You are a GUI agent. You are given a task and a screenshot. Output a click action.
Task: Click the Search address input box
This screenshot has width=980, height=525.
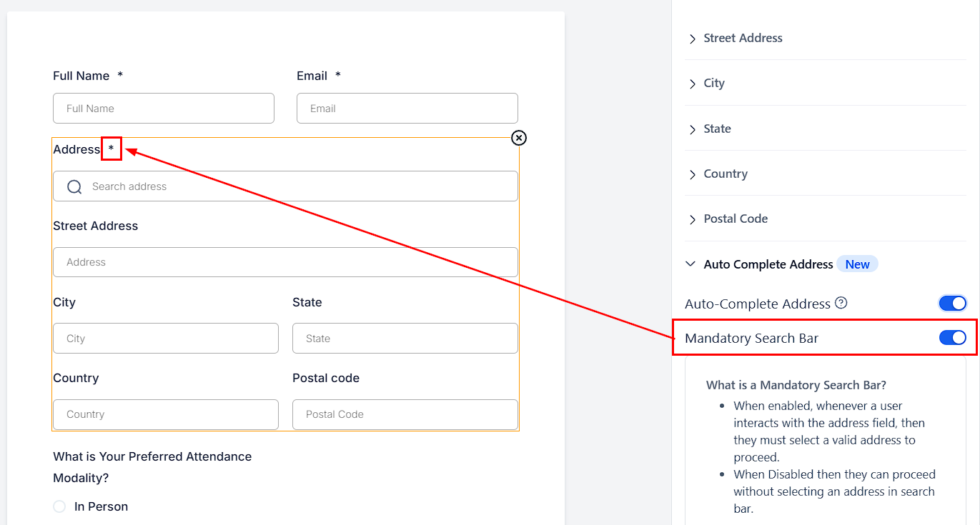click(300, 186)
